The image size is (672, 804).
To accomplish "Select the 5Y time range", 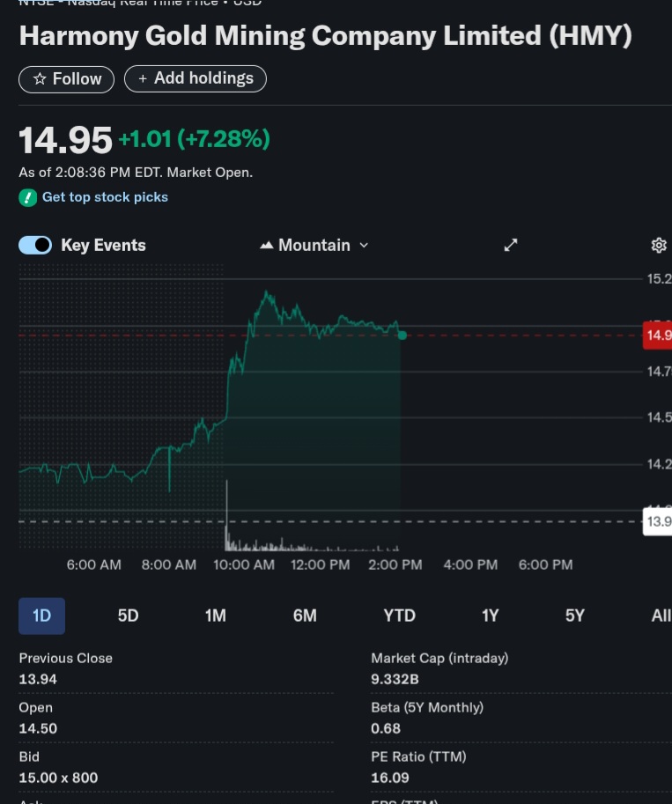I will click(574, 616).
